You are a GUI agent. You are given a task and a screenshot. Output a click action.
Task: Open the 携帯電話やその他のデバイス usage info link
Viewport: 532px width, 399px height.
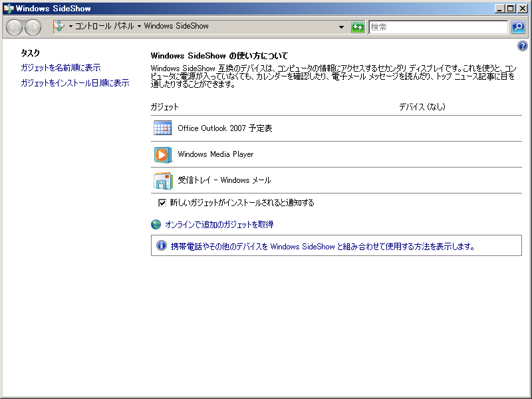click(323, 246)
